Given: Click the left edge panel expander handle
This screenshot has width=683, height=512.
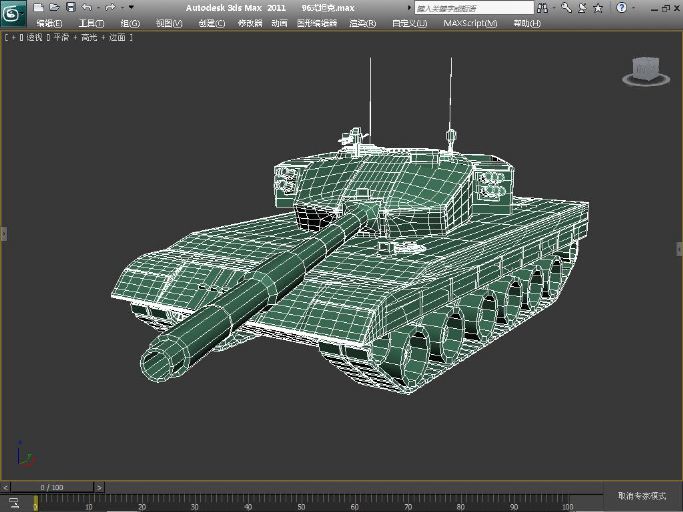Looking at the screenshot, I should (3, 234).
